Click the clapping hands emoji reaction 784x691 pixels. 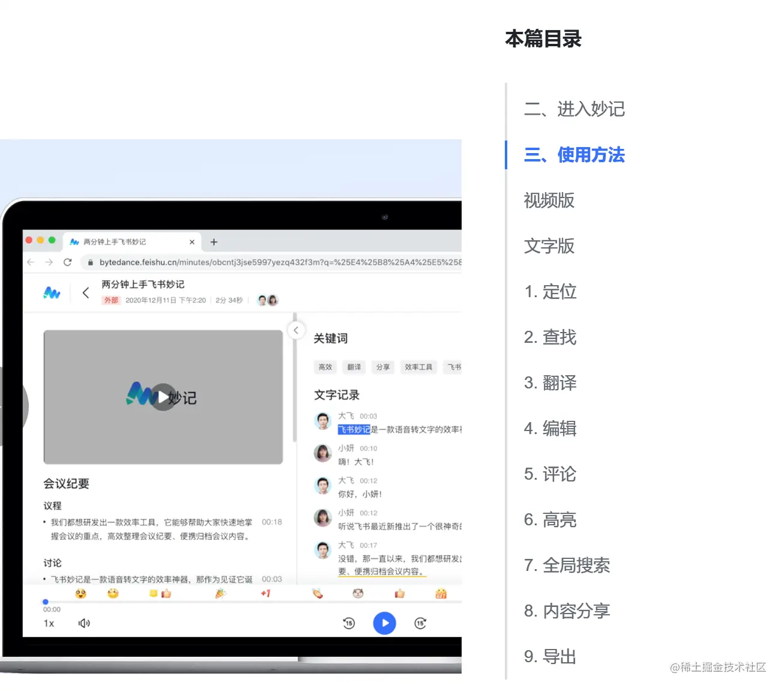318,594
